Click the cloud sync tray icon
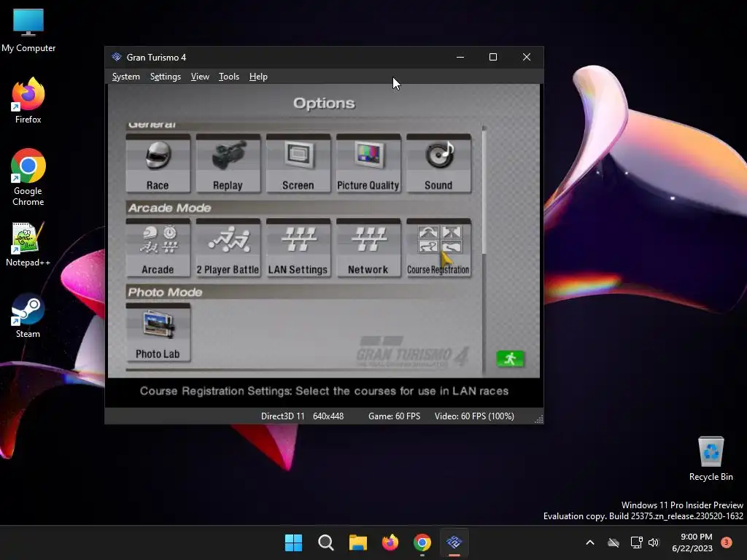This screenshot has width=747, height=560. tap(614, 542)
